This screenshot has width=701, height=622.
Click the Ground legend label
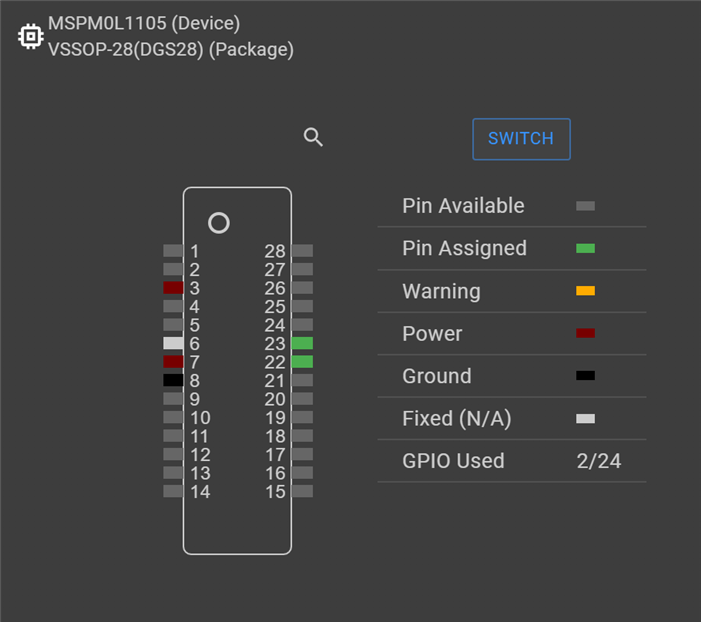click(x=437, y=376)
